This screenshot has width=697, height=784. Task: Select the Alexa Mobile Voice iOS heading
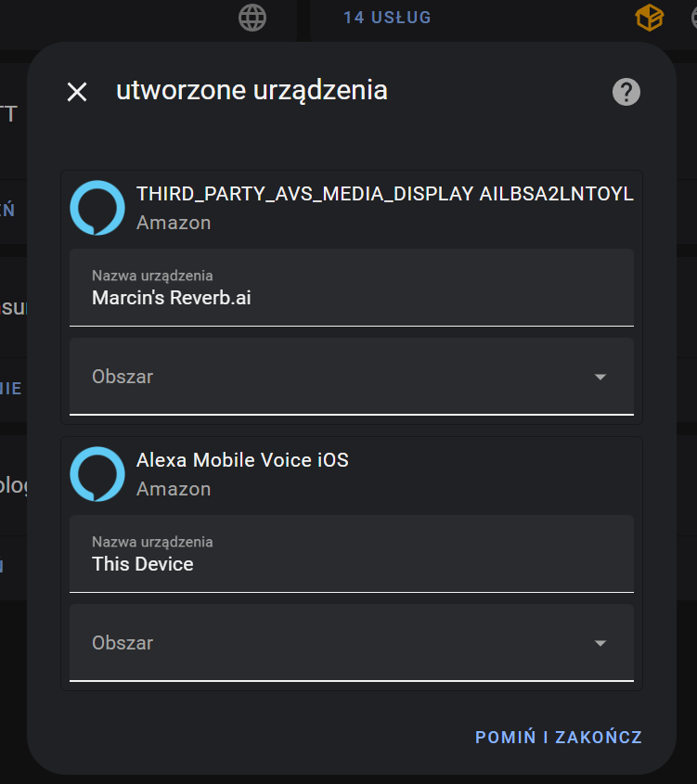(x=242, y=459)
